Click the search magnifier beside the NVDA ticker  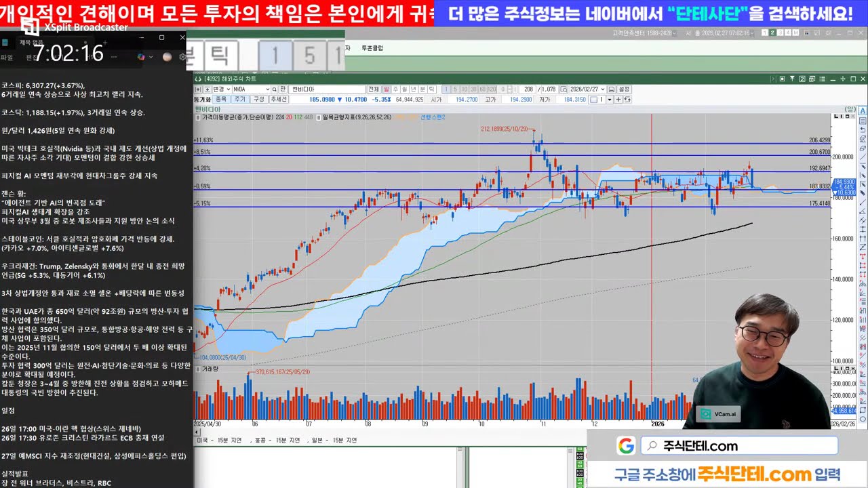pyautogui.click(x=275, y=89)
